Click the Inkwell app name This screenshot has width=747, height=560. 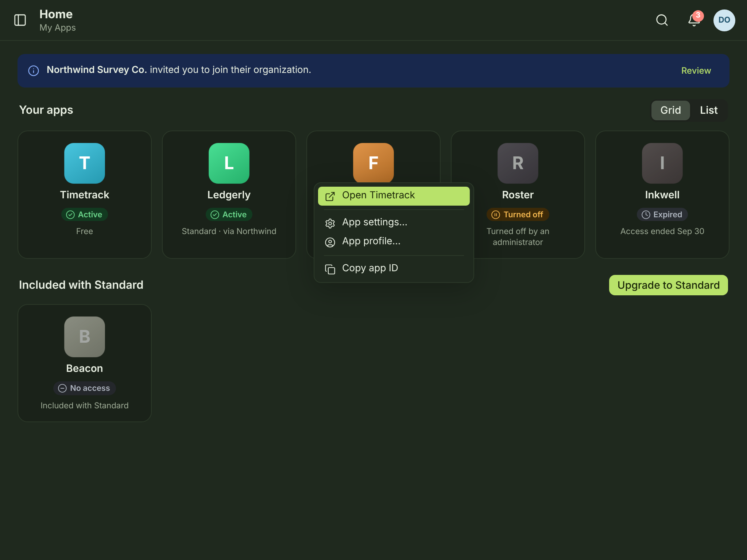(662, 195)
